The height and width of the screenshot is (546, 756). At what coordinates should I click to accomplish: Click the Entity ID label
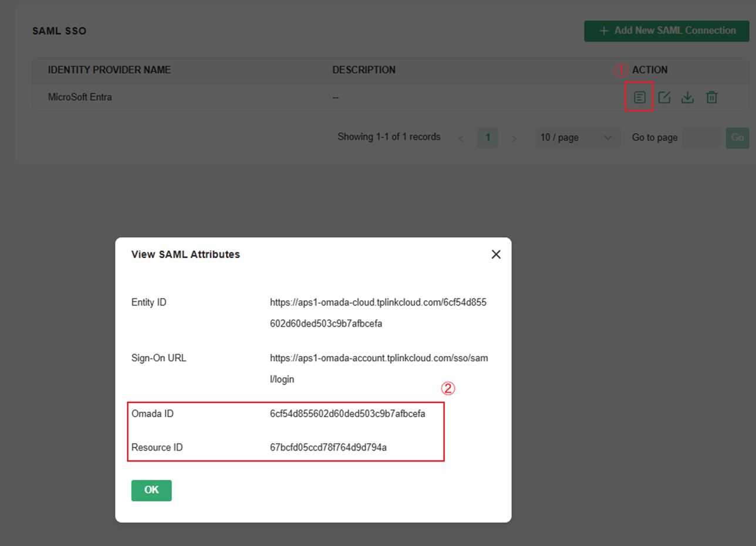149,303
